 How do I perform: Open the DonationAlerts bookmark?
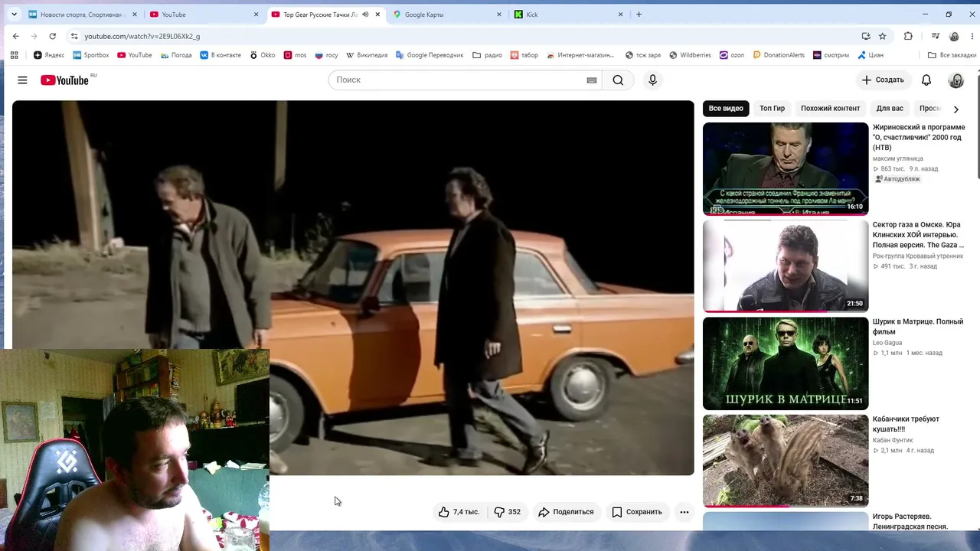click(779, 55)
